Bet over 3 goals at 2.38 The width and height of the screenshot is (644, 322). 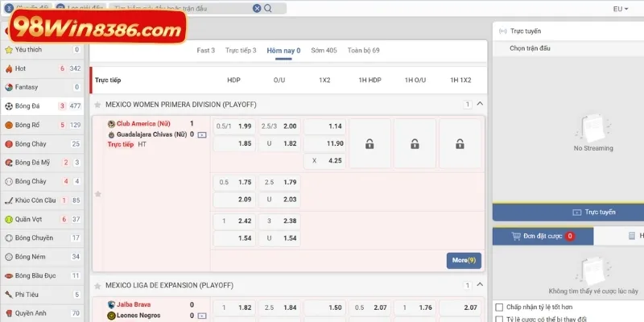click(279, 221)
